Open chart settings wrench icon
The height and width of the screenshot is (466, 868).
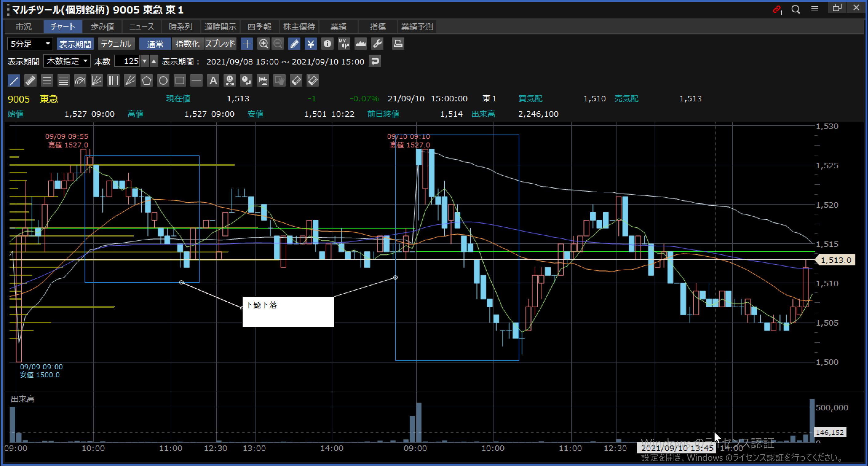(x=377, y=44)
